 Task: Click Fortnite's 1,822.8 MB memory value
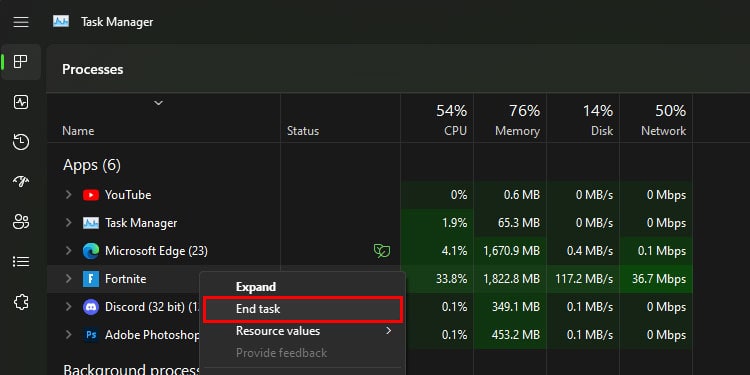(x=511, y=279)
